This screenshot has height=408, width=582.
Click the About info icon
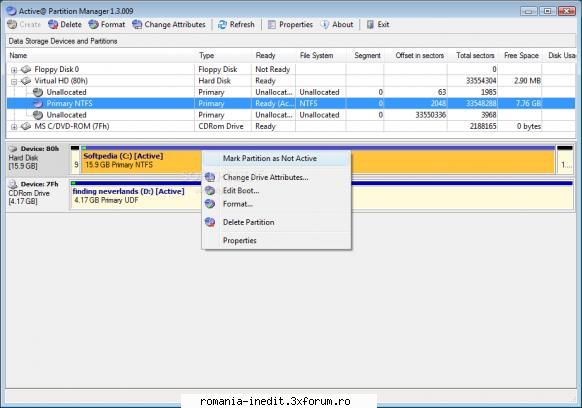[x=325, y=25]
